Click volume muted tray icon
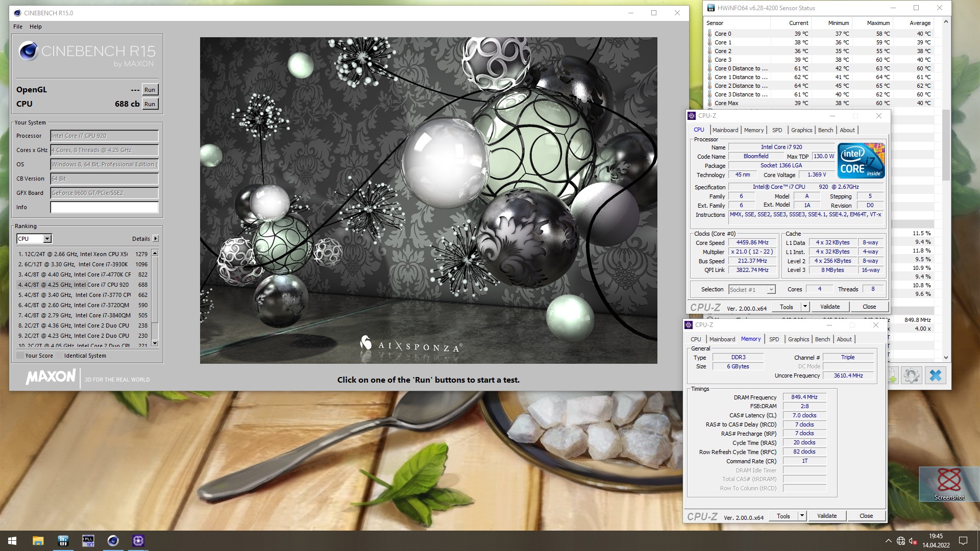The width and height of the screenshot is (980, 551). [913, 541]
